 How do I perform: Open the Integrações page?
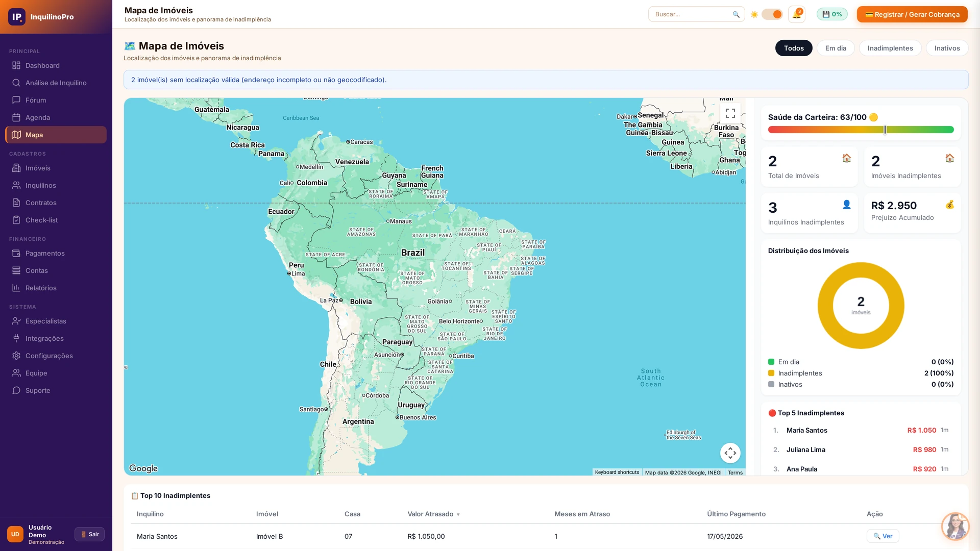click(56, 338)
